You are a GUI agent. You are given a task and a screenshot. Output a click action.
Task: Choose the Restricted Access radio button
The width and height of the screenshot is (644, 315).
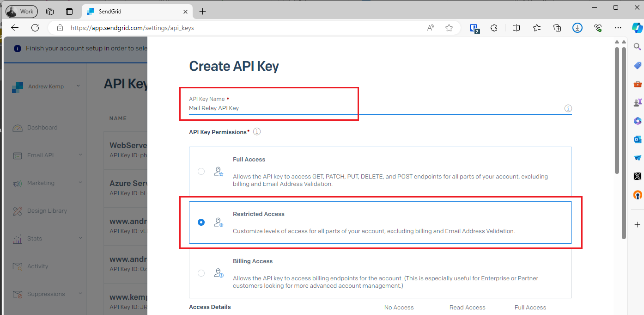pos(201,222)
